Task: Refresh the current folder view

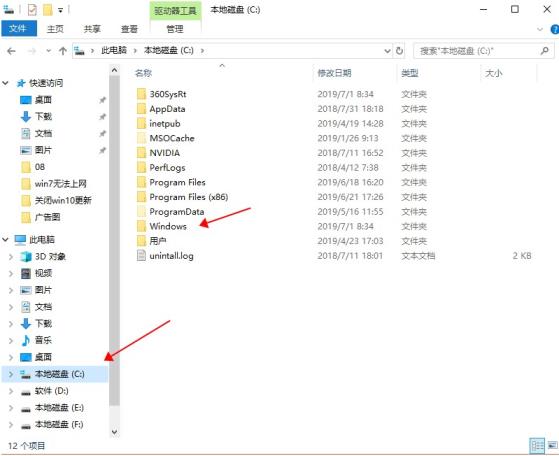Action: (399, 51)
